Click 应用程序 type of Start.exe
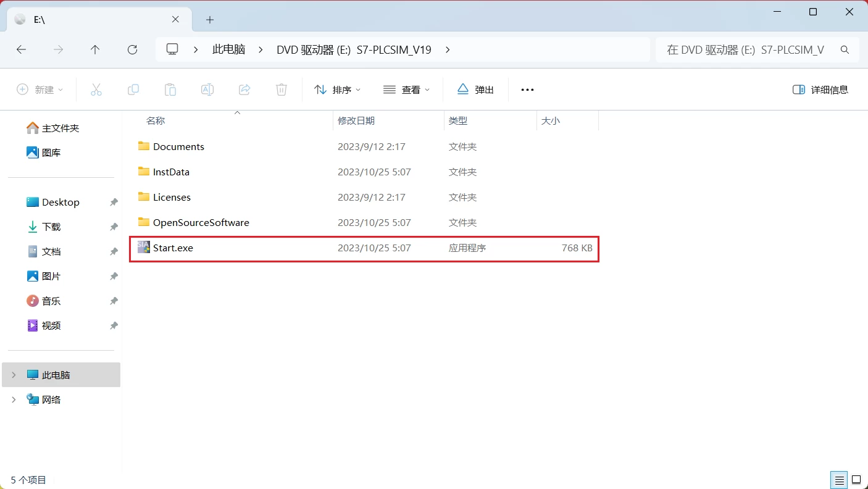Viewport: 868px width, 489px height. pos(467,248)
